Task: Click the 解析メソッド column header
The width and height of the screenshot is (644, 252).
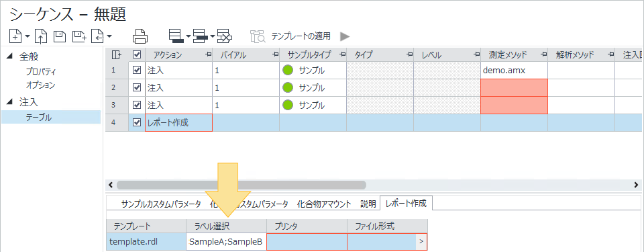Action: tap(581, 54)
